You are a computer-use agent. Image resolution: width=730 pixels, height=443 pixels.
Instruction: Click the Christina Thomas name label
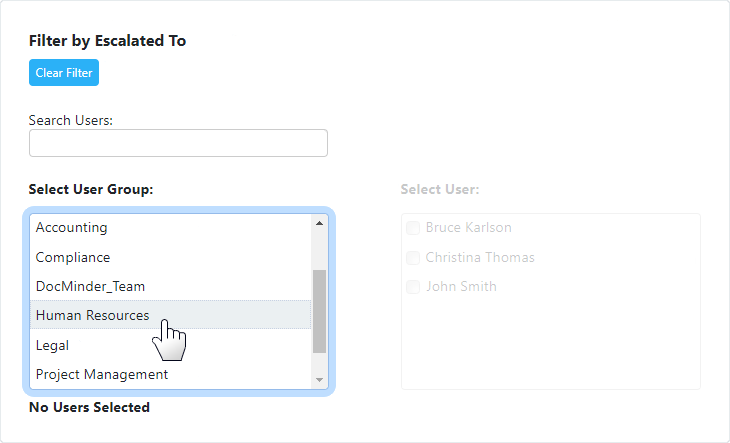[x=480, y=257]
